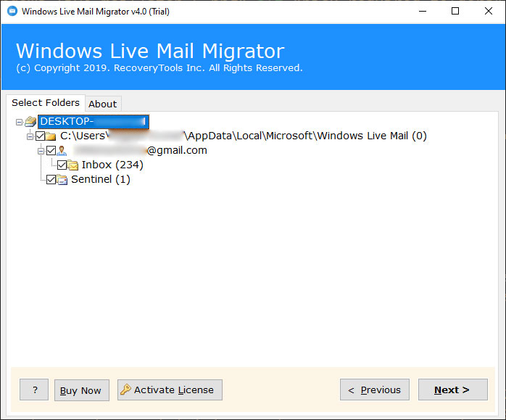Select the DESKTOP- root tree item

[94, 122]
